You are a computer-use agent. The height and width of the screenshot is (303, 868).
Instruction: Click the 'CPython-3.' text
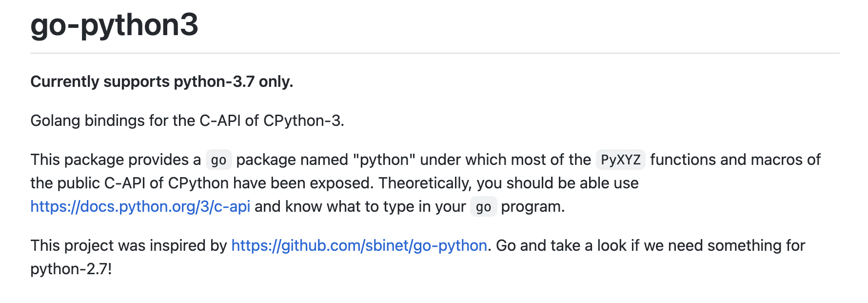pos(304,121)
